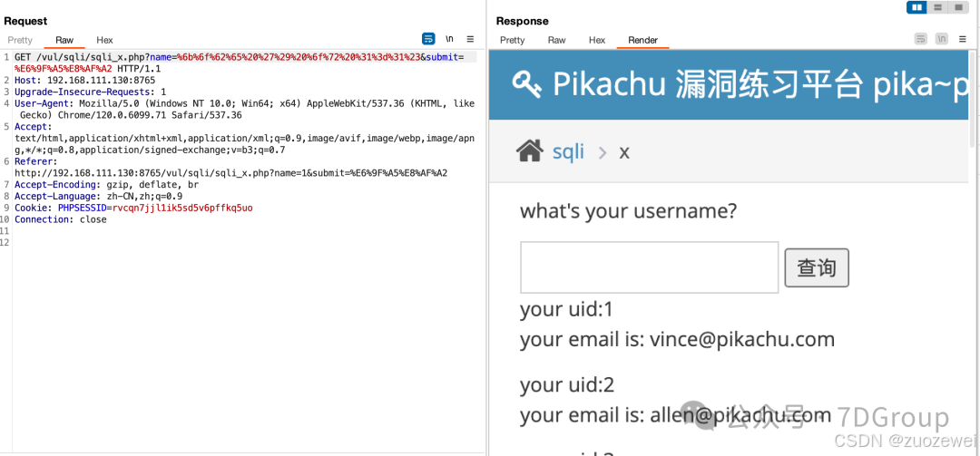980x456 pixels.
Task: Click the username input field
Action: coord(650,267)
